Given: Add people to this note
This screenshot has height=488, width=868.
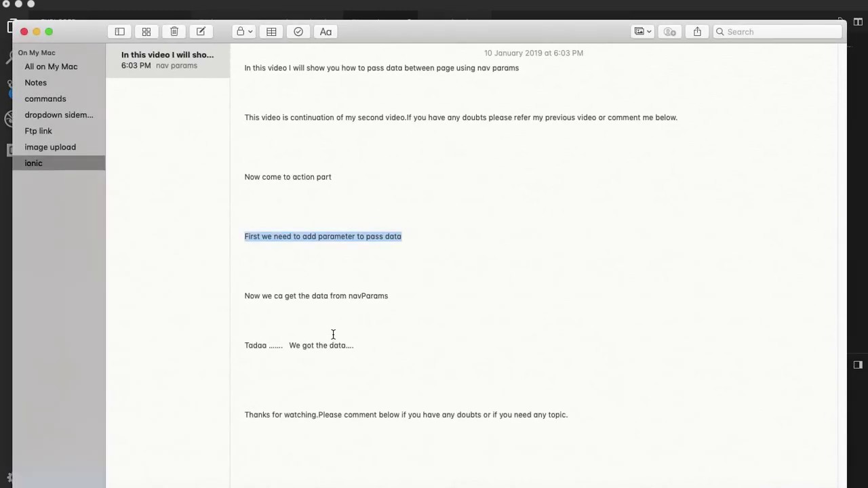Looking at the screenshot, I should [670, 32].
